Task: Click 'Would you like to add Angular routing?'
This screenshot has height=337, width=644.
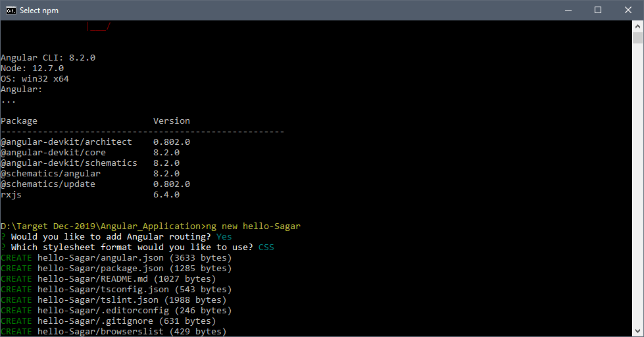Action: coord(111,237)
